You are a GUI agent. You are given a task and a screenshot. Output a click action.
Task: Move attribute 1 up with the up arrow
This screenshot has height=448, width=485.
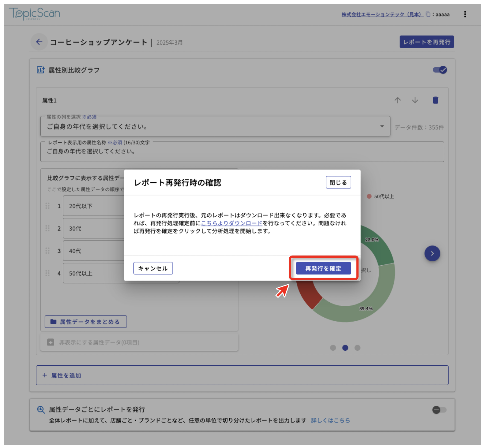397,100
